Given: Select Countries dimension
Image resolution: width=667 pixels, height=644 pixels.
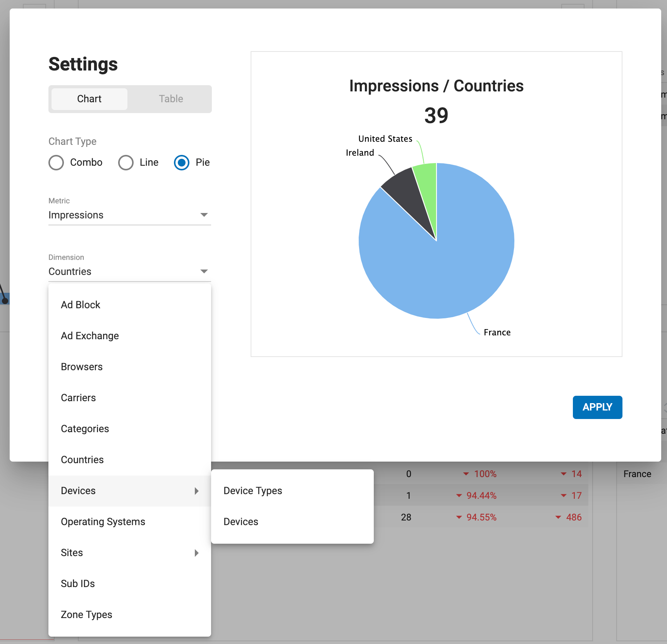Looking at the screenshot, I should click(82, 460).
